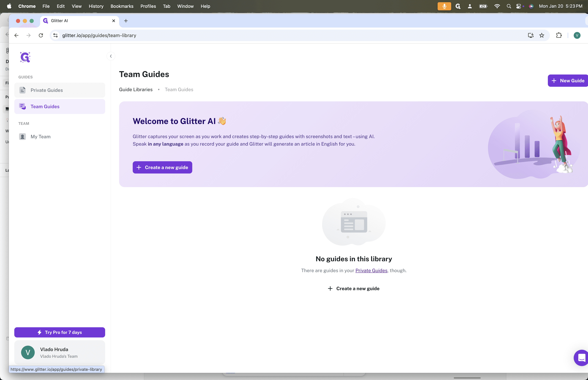Screen dimensions: 588x380
Task: Select the Glitter AI browser tab
Action: [79, 21]
